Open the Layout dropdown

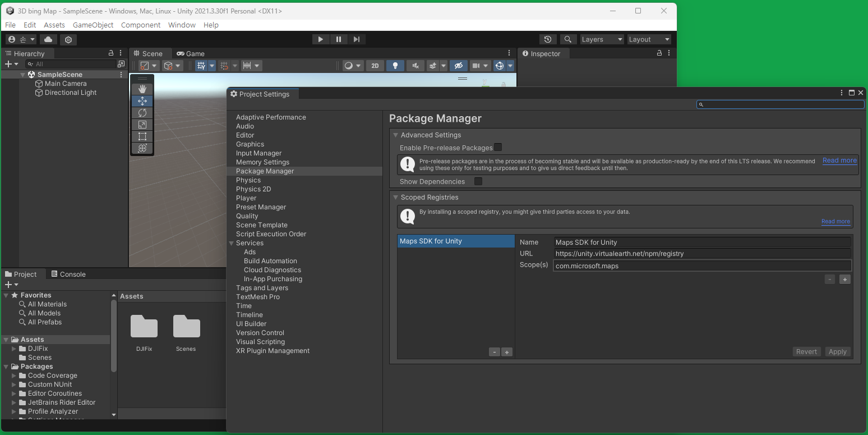(x=649, y=39)
